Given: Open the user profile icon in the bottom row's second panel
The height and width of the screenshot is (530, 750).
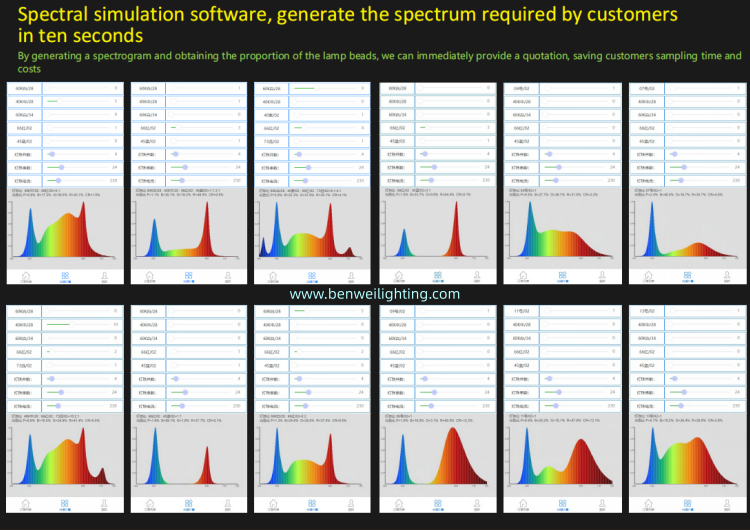Looking at the screenshot, I should coord(227,500).
